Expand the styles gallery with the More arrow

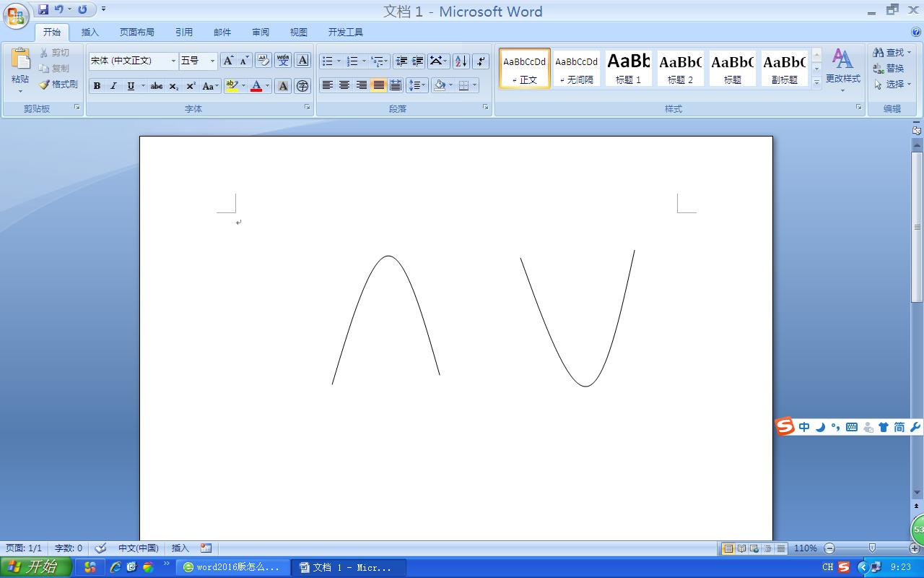[x=816, y=82]
